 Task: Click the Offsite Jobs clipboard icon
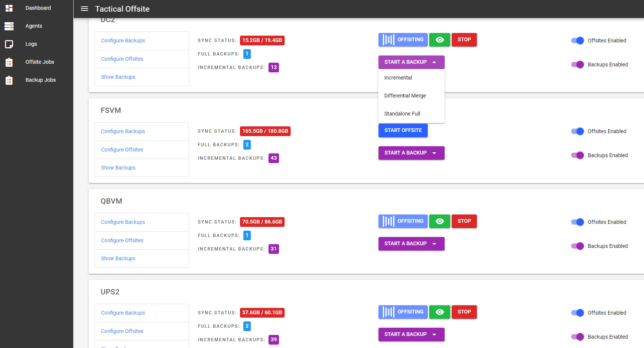[x=9, y=62]
